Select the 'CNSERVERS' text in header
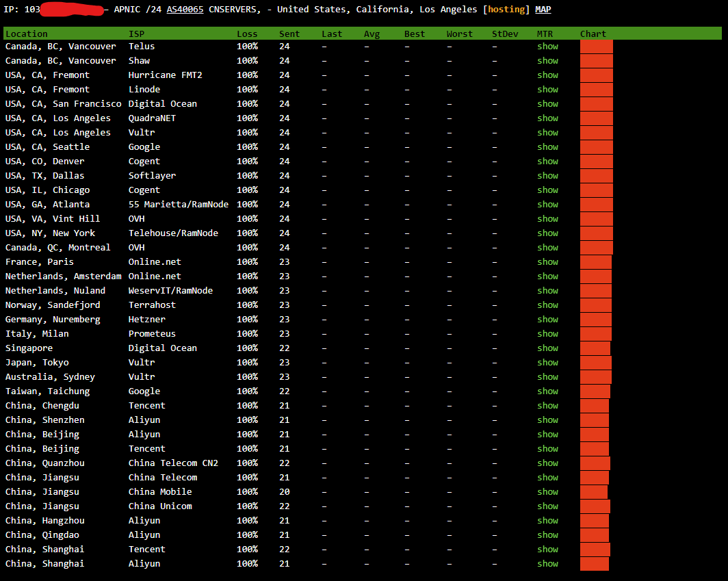This screenshot has width=728, height=581. click(232, 10)
